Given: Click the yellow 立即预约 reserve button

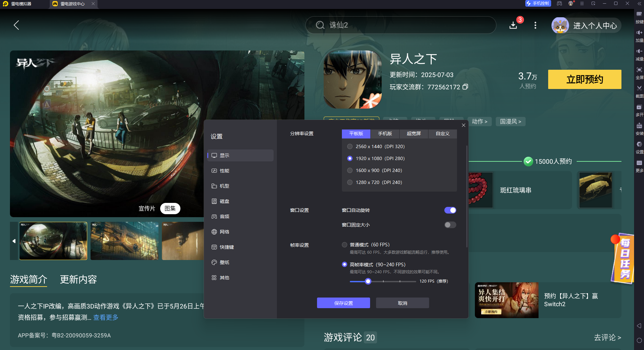Looking at the screenshot, I should point(585,79).
